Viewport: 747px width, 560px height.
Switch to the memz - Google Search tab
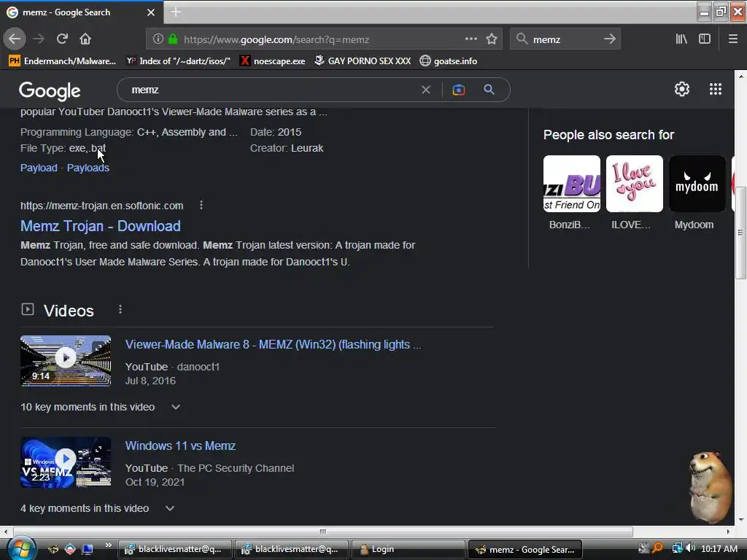pyautogui.click(x=81, y=12)
